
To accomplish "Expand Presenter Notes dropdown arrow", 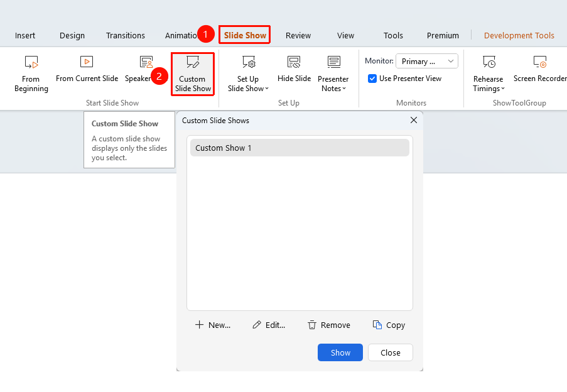I will [x=344, y=89].
